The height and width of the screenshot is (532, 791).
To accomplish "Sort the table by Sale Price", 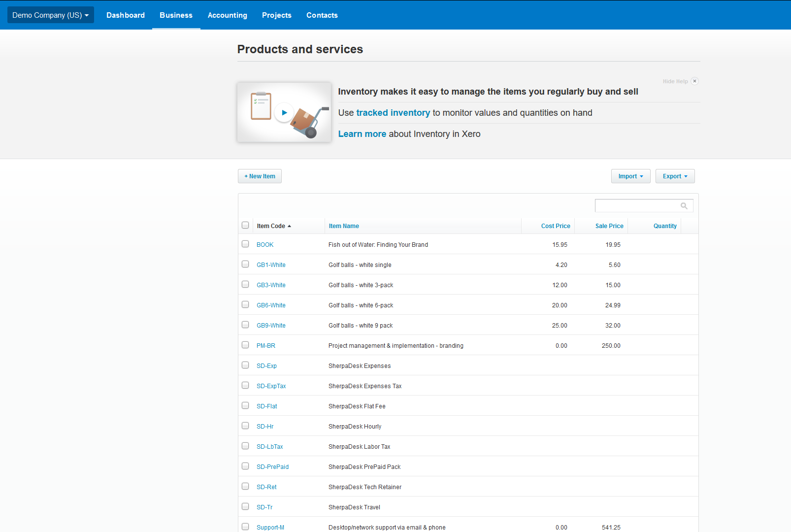I will pyautogui.click(x=609, y=226).
